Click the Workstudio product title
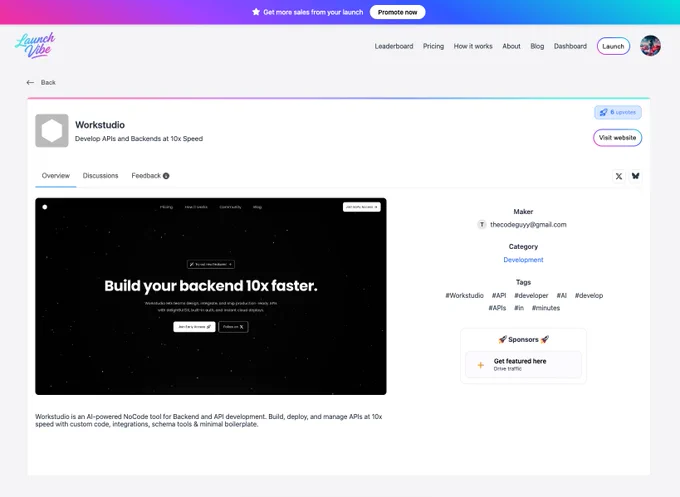680x497 pixels. (x=100, y=125)
